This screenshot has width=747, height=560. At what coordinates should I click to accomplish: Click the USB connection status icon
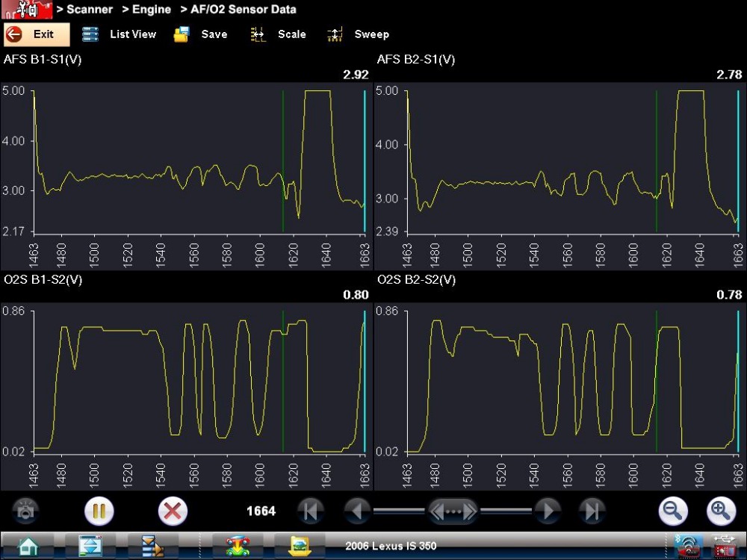coord(724,546)
